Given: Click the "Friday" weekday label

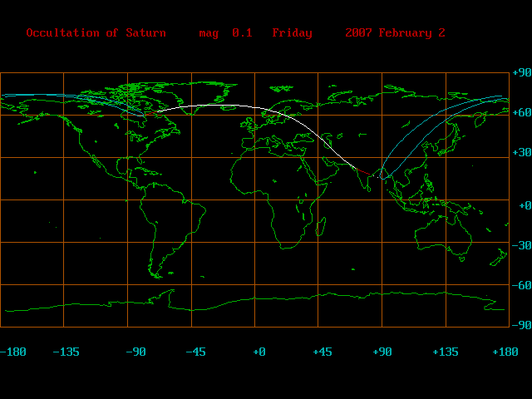Looking at the screenshot, I should click(292, 33).
